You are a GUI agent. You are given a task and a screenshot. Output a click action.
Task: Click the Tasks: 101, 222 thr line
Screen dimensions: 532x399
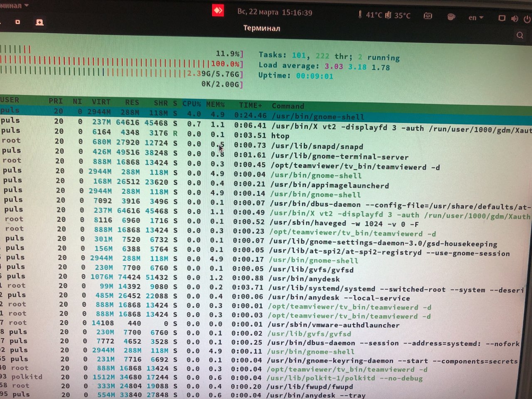pos(329,56)
